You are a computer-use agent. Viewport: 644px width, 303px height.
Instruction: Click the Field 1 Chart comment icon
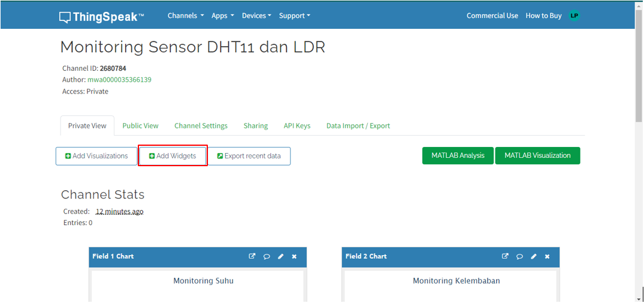point(267,256)
